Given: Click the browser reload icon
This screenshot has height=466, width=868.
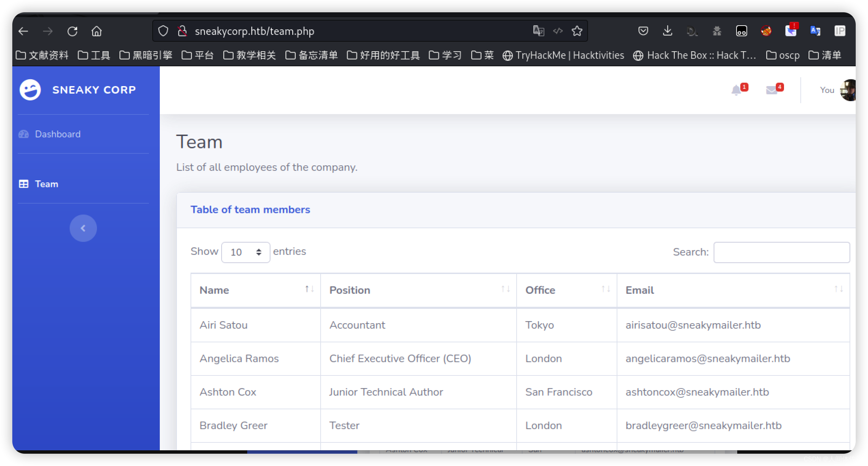Looking at the screenshot, I should pyautogui.click(x=72, y=31).
